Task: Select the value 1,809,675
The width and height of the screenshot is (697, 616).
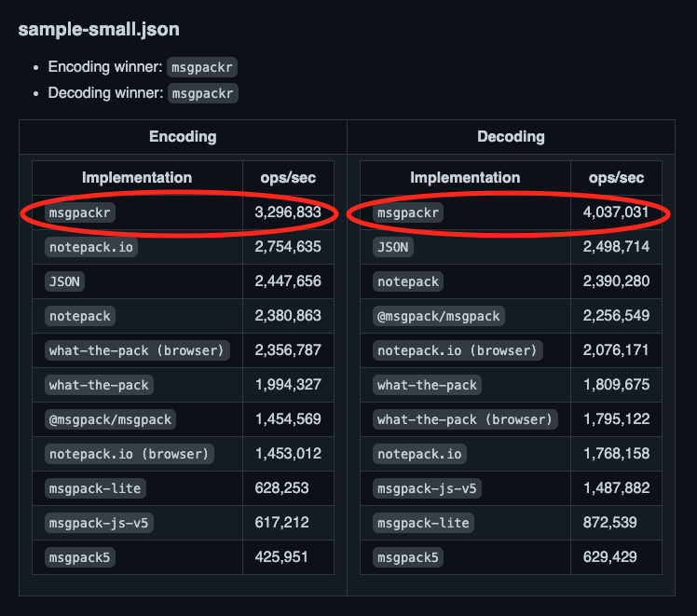Action: point(616,385)
